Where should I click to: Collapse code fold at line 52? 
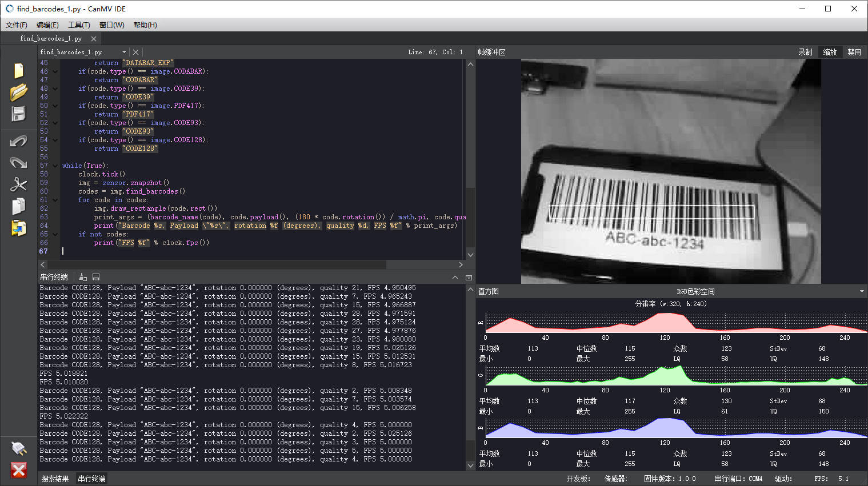click(x=55, y=123)
